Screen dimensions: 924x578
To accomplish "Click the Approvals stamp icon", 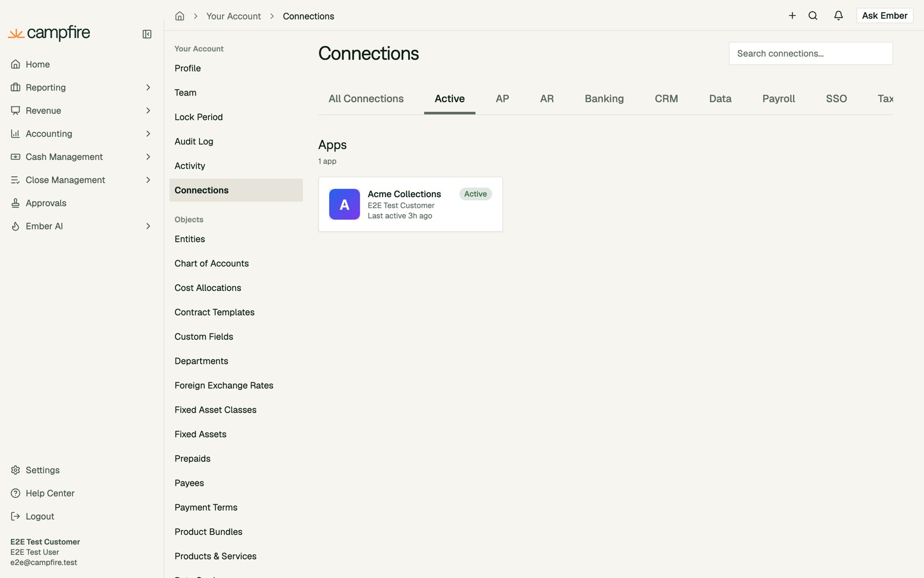I will tap(15, 203).
